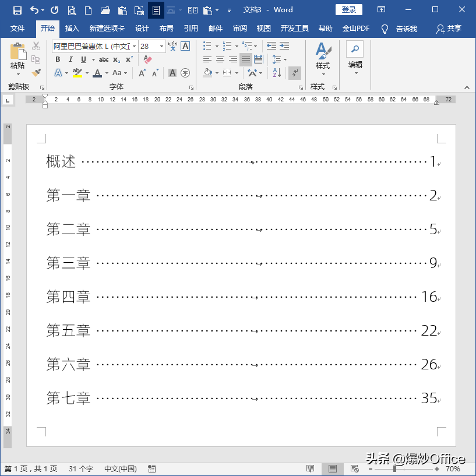Align text left
Image resolution: width=476 pixels, height=476 pixels.
click(207, 59)
